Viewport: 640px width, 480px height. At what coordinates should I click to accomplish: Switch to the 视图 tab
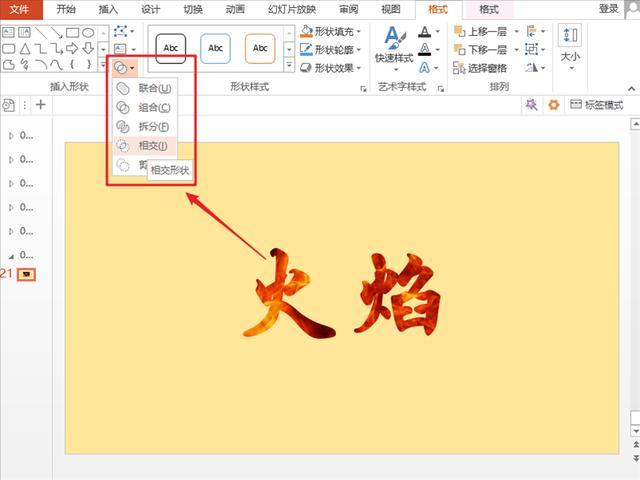391,9
